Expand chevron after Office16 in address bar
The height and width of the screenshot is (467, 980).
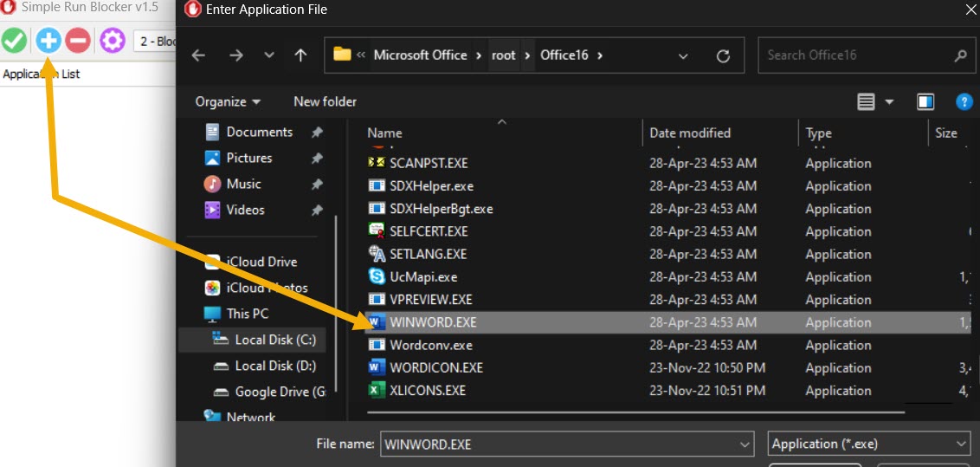click(600, 55)
